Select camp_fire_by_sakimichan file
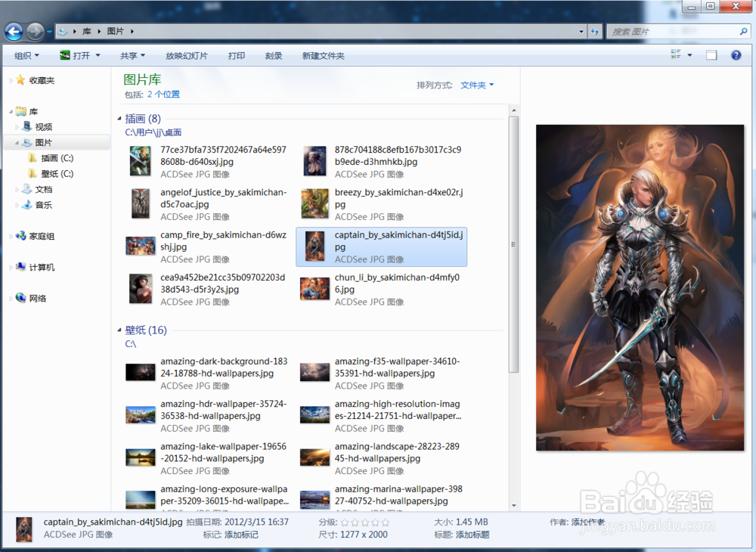 pyautogui.click(x=209, y=247)
